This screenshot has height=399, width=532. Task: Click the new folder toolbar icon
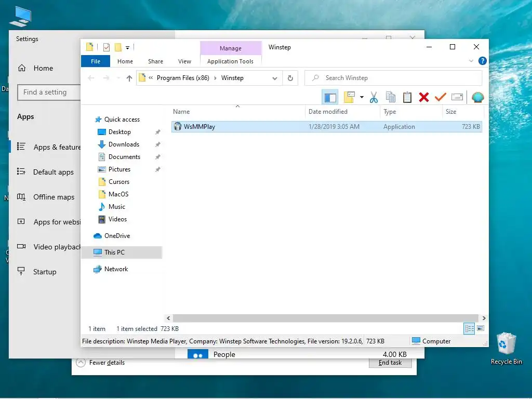349,97
